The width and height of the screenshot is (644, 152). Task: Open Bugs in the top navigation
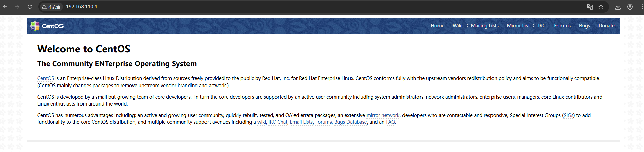coord(585,26)
